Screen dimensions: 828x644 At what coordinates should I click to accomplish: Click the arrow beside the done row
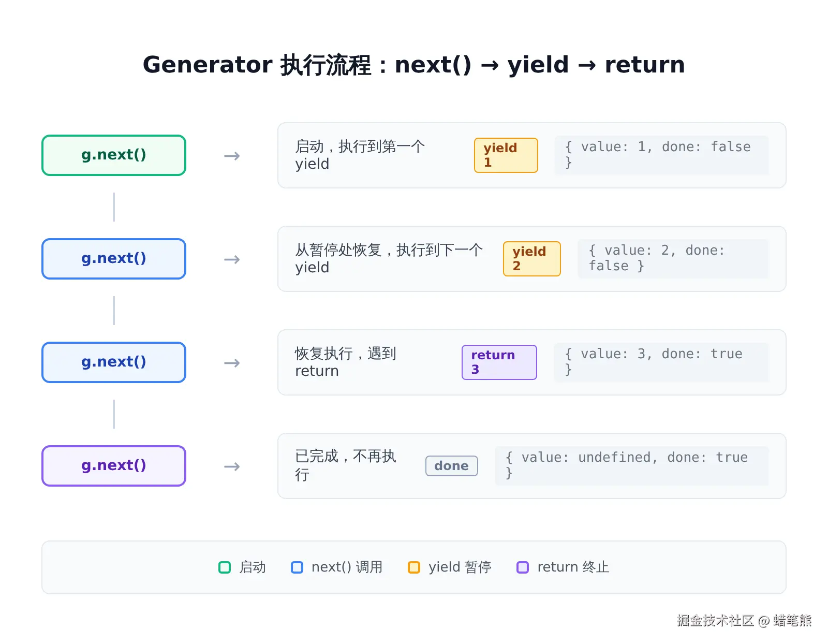coord(232,466)
